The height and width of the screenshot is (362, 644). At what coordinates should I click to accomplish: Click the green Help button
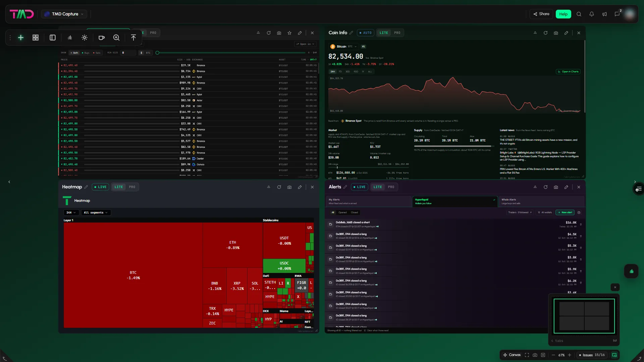(x=563, y=14)
